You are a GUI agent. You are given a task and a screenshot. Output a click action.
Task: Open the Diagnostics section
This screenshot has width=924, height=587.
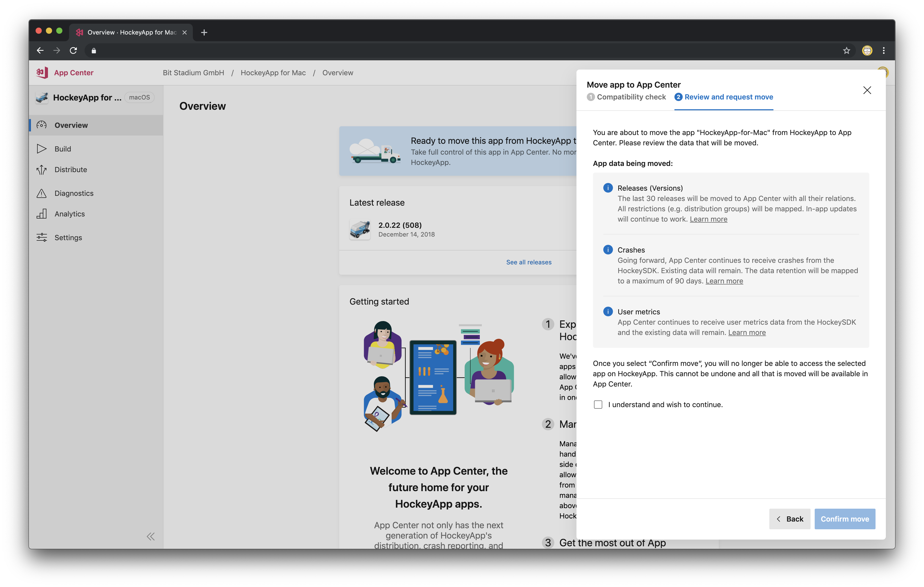tap(74, 193)
